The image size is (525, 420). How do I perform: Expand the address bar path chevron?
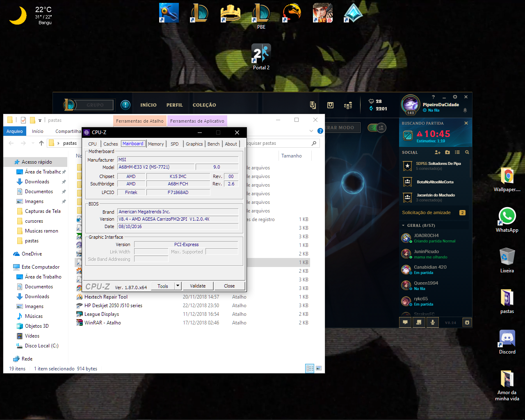[59, 143]
